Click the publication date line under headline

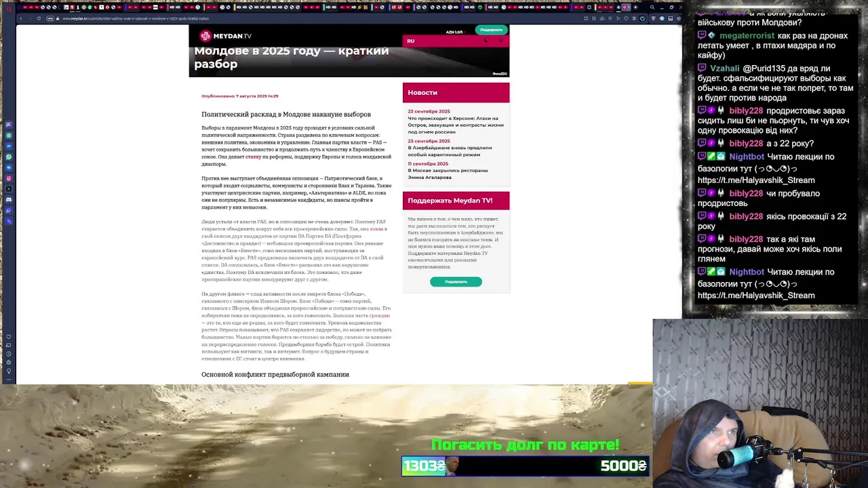click(239, 96)
